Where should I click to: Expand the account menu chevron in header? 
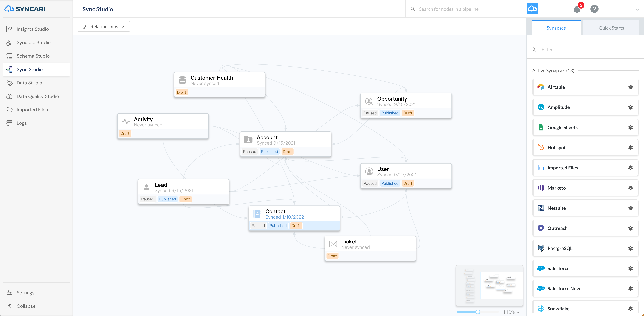tap(637, 10)
